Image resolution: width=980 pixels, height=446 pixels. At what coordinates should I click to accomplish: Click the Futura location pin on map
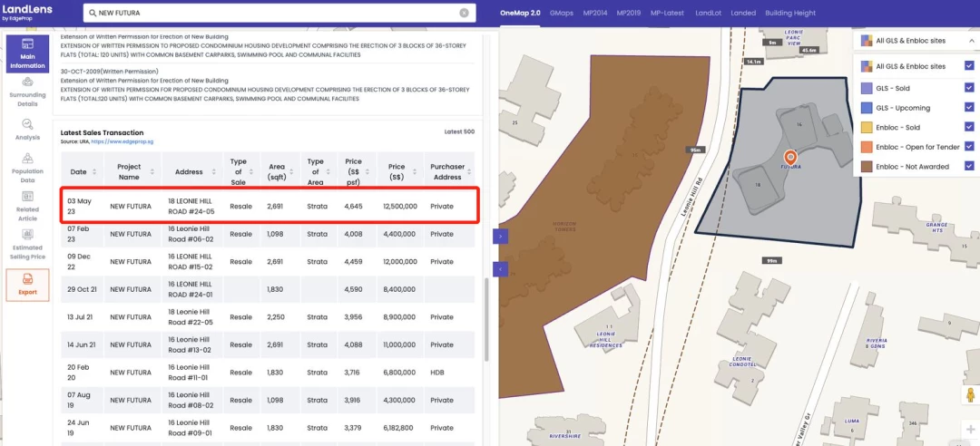click(x=790, y=157)
